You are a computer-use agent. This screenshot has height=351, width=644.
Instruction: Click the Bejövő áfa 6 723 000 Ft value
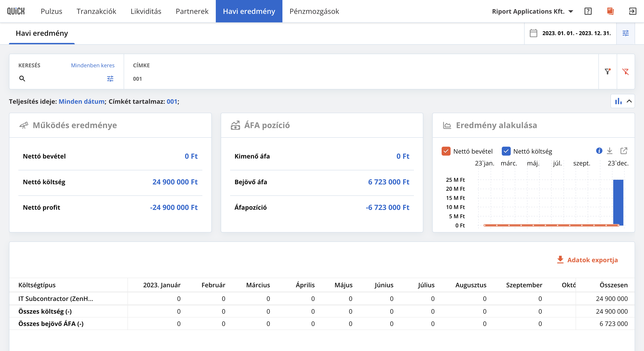(x=388, y=182)
